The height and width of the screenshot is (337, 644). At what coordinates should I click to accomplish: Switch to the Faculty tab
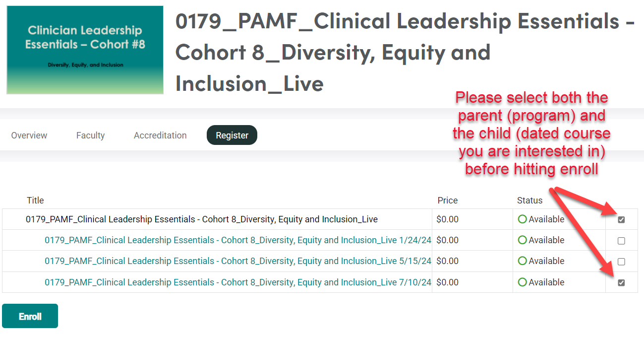[90, 135]
